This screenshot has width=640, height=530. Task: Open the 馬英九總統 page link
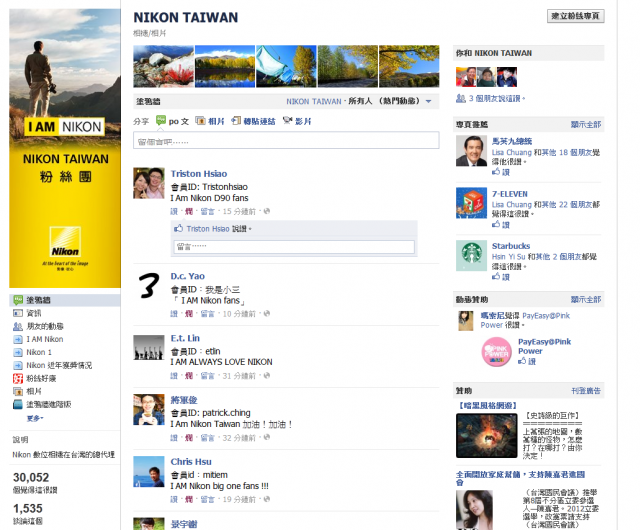(512, 141)
